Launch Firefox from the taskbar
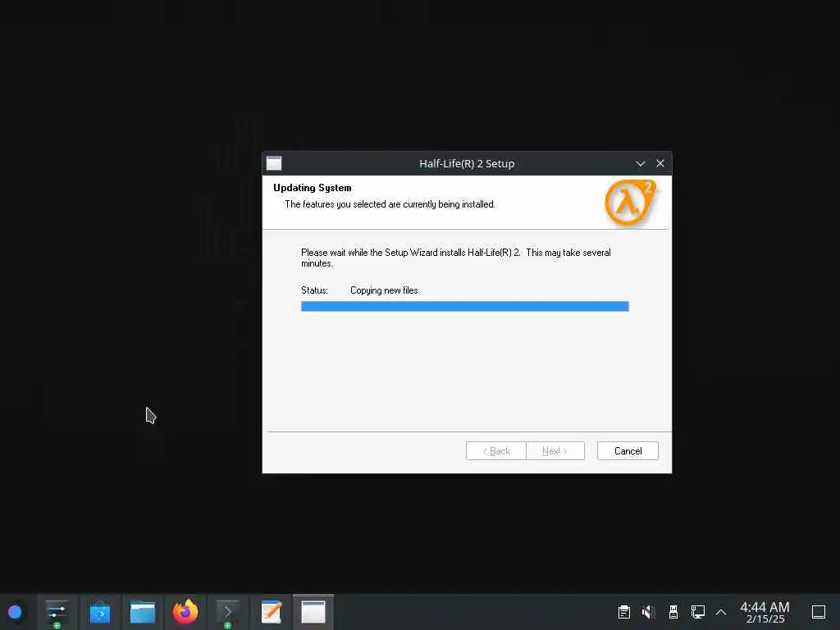 [x=185, y=612]
